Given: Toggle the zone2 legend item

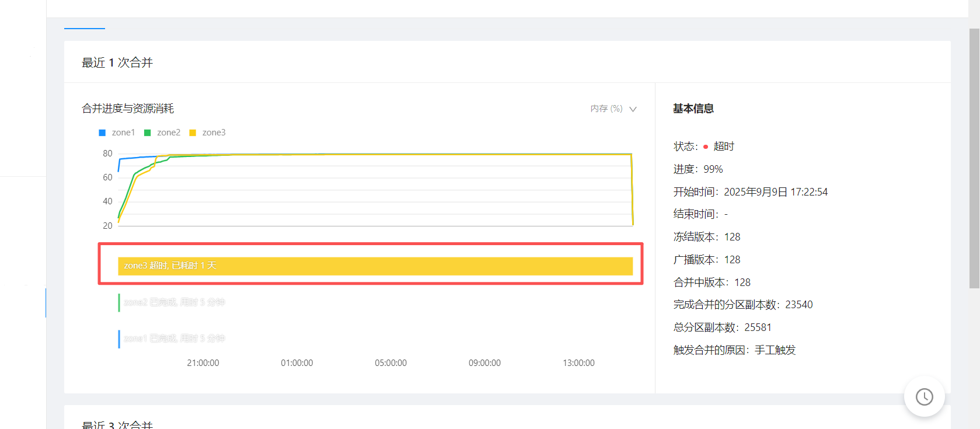Looking at the screenshot, I should 162,132.
